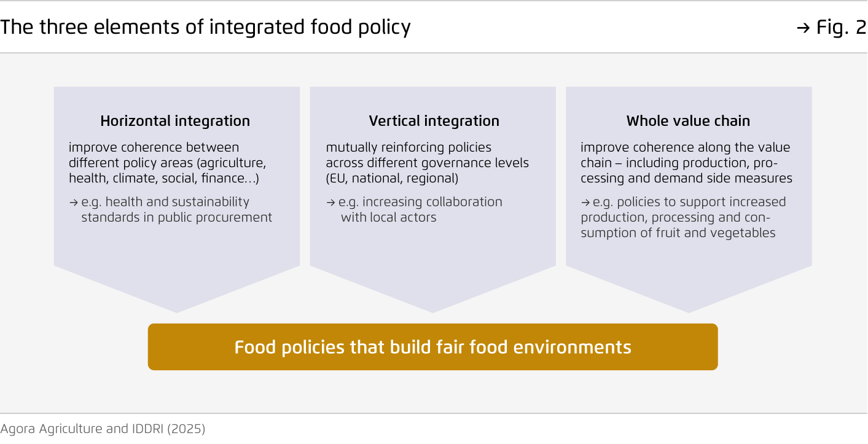
Task: Select the gold fair food environments banner
Action: pos(432,347)
